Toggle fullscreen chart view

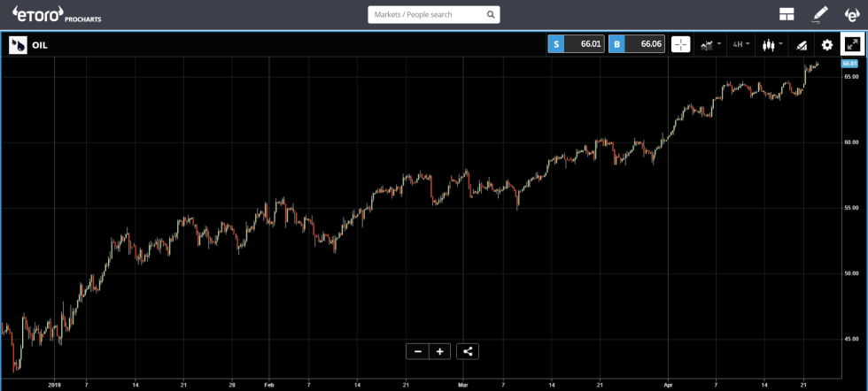[x=852, y=44]
